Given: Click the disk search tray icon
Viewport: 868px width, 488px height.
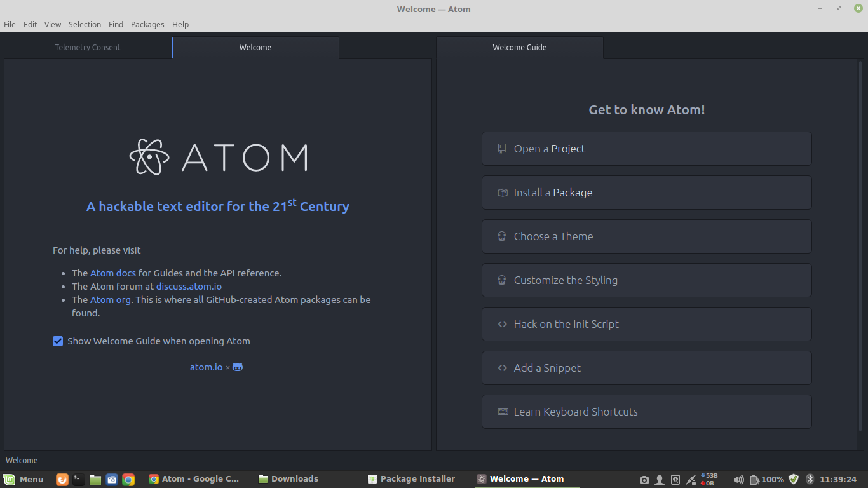Looking at the screenshot, I should pyautogui.click(x=675, y=480).
